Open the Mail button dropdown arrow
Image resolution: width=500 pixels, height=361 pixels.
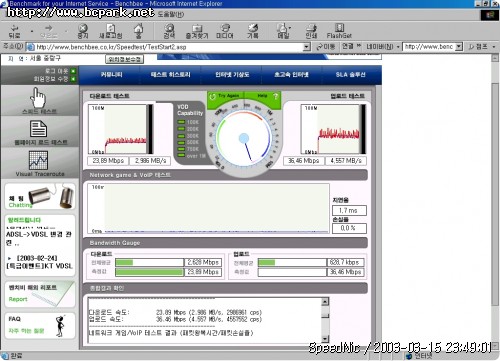pyautogui.click(x=290, y=28)
